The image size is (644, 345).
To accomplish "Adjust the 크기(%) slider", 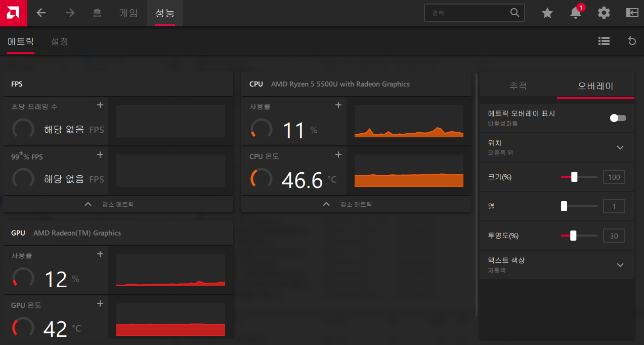I will (579, 177).
